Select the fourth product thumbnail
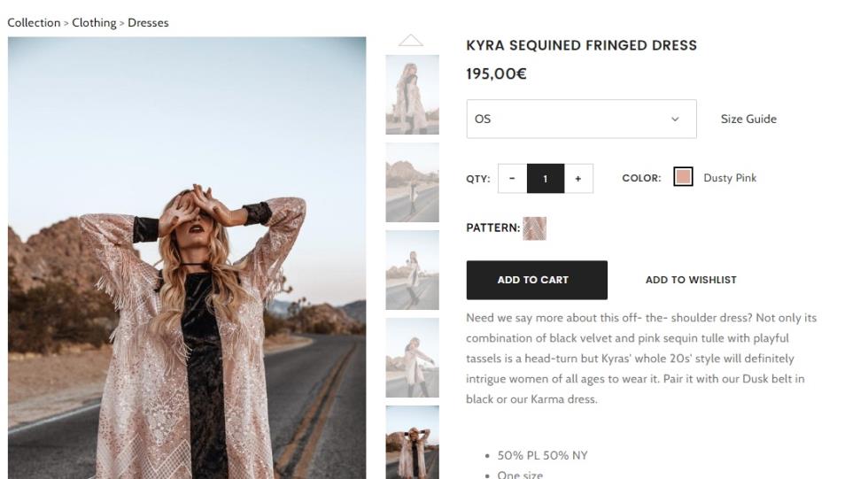The image size is (868, 479). pyautogui.click(x=412, y=358)
